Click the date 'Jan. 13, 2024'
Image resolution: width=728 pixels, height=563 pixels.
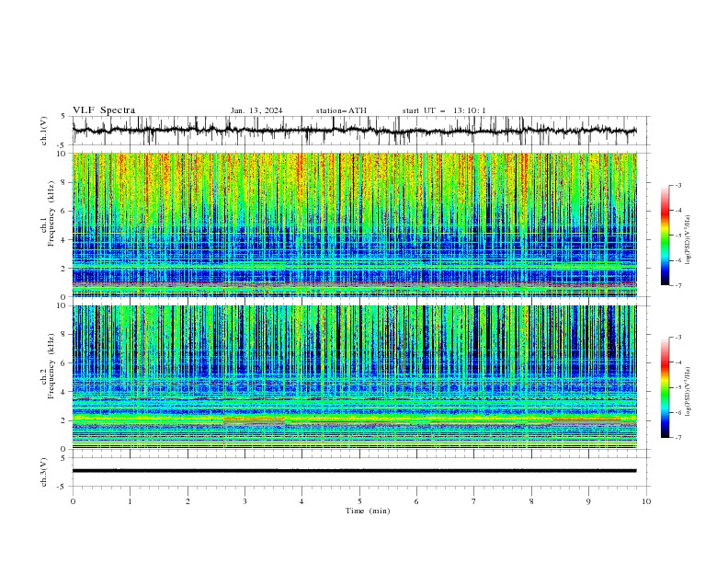(x=256, y=110)
